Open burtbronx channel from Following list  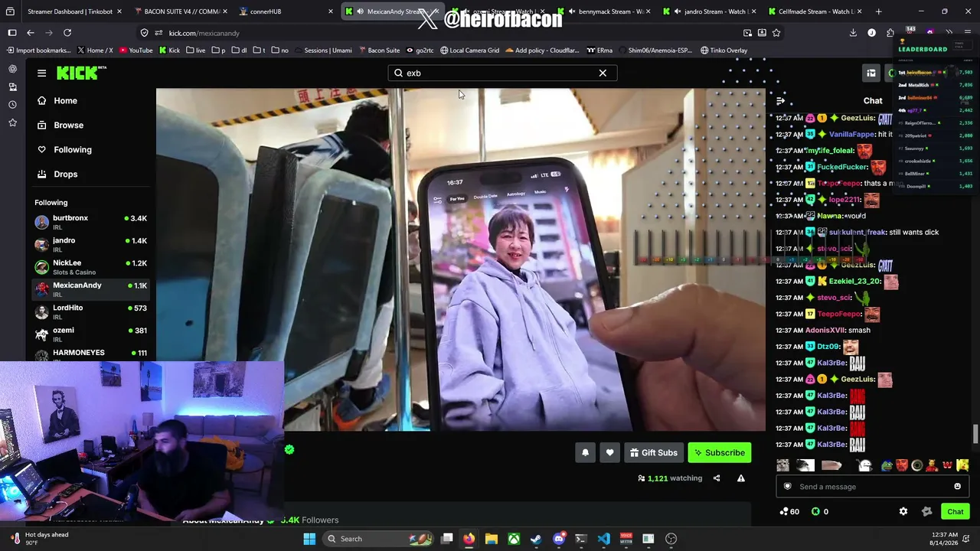(x=91, y=222)
